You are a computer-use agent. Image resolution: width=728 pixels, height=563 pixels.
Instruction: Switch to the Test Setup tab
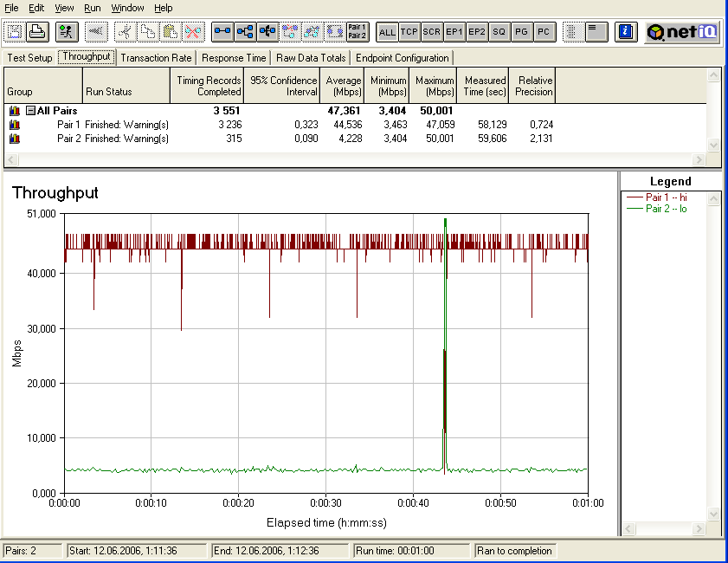[x=29, y=58]
